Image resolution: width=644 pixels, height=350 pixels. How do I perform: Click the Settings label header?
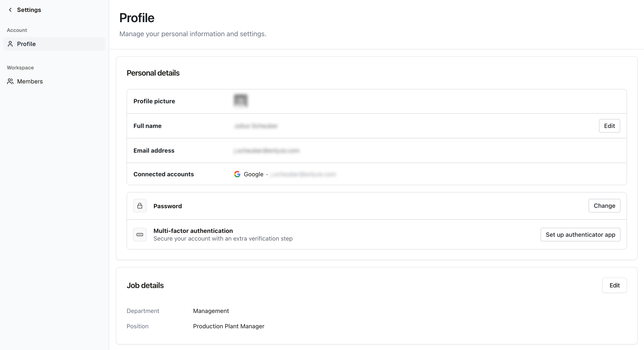[29, 10]
